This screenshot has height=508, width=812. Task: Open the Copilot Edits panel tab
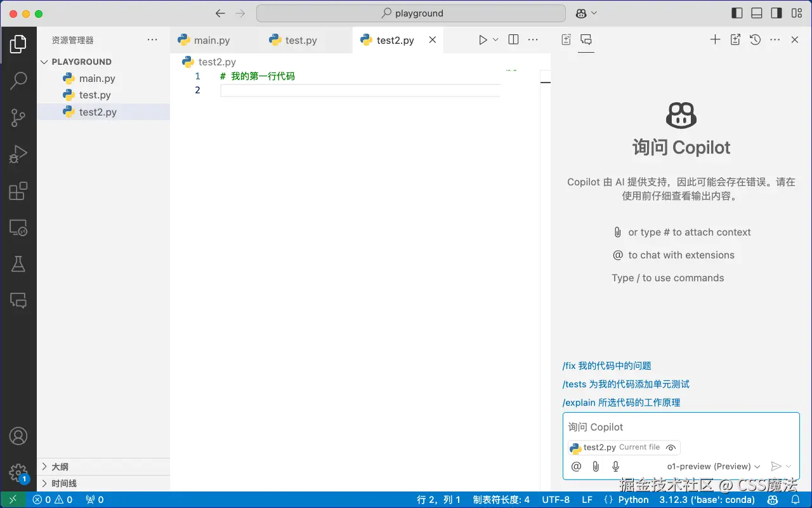click(x=566, y=39)
